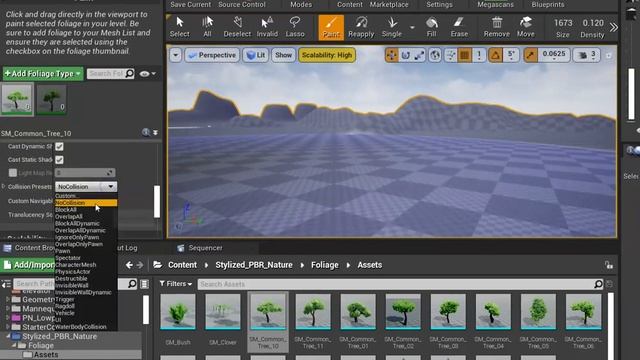Image resolution: width=640 pixels, height=360 pixels.
Task: Navigate to Stylized_PBR_Nature breadcrumb
Action: click(x=254, y=265)
